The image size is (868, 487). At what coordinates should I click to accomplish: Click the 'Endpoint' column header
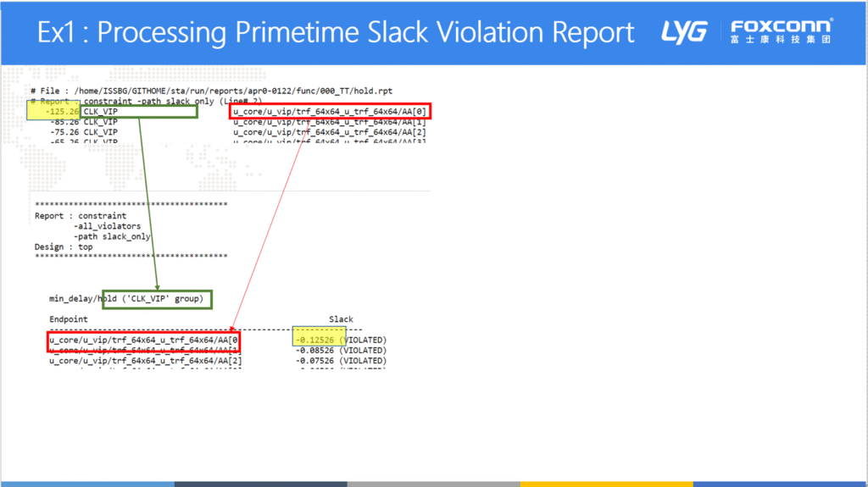point(68,319)
